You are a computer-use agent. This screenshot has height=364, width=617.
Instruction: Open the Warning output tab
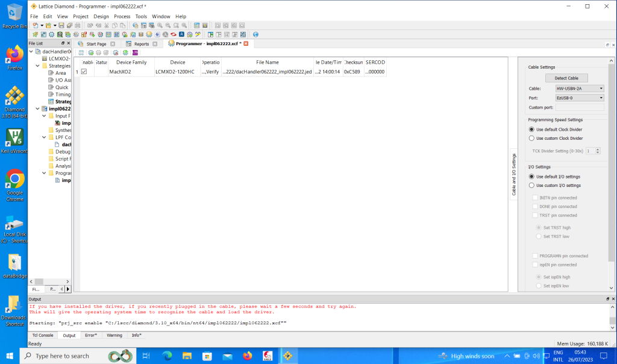coord(114,335)
